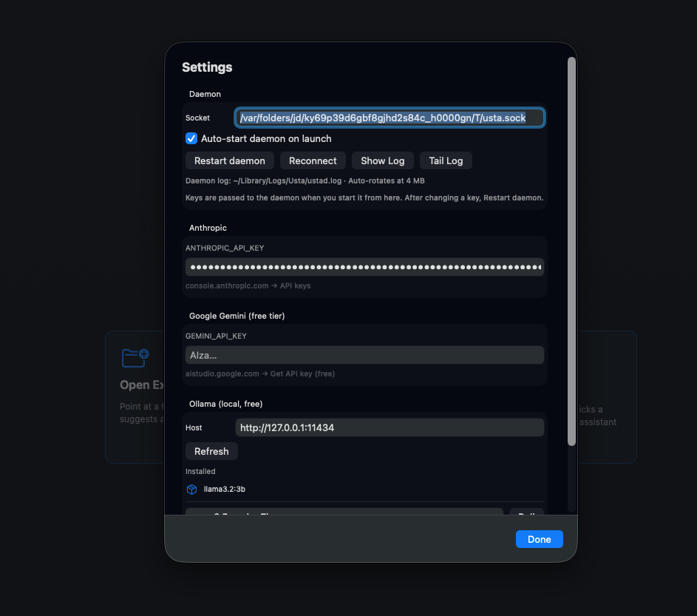Click the Settings dialog title
The height and width of the screenshot is (616, 697).
207,67
